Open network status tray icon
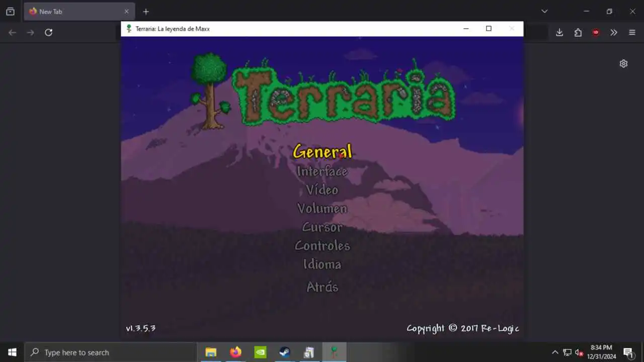 (x=567, y=352)
